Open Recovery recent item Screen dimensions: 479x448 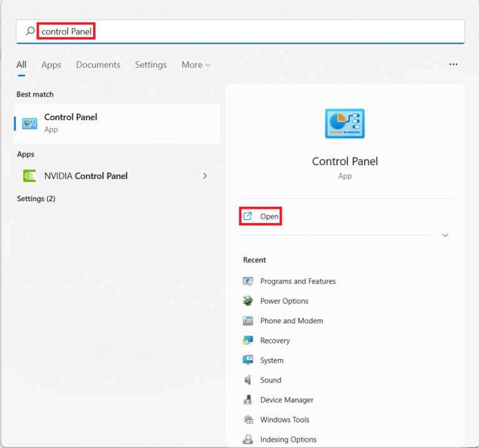266,340
